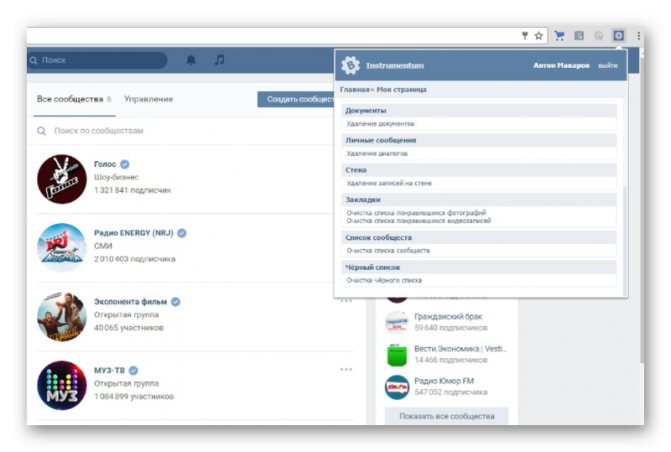Click Чёрный список section header
The image size is (671, 452).
pos(479,267)
